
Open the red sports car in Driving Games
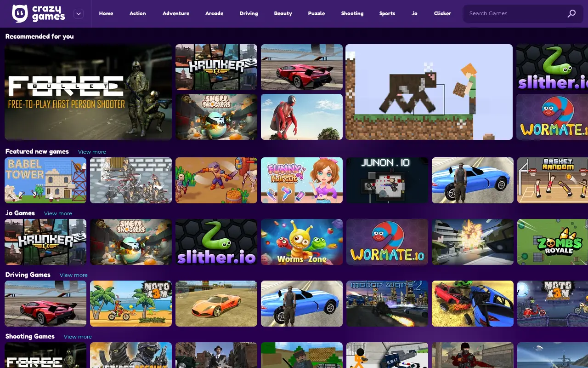(45, 304)
